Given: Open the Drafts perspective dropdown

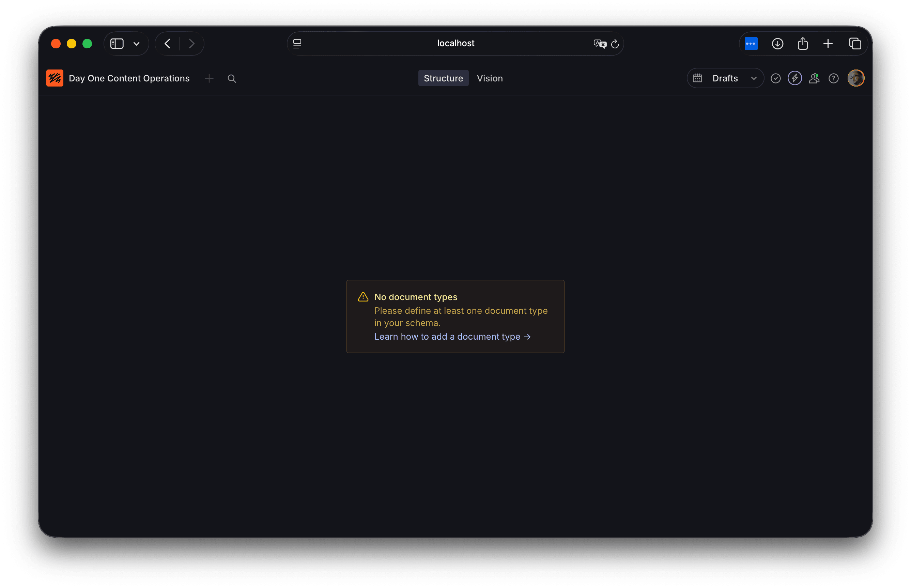Looking at the screenshot, I should click(725, 78).
